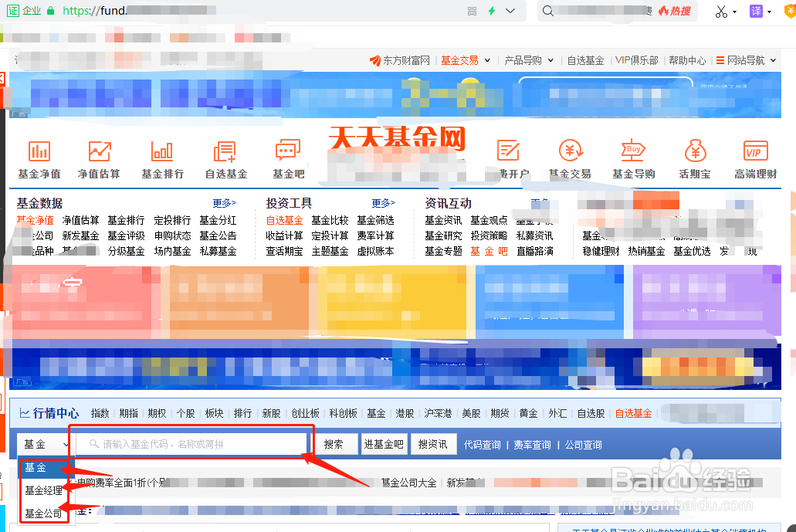796x532 pixels.
Task: Open the 基金评级 link
Action: 127,236
